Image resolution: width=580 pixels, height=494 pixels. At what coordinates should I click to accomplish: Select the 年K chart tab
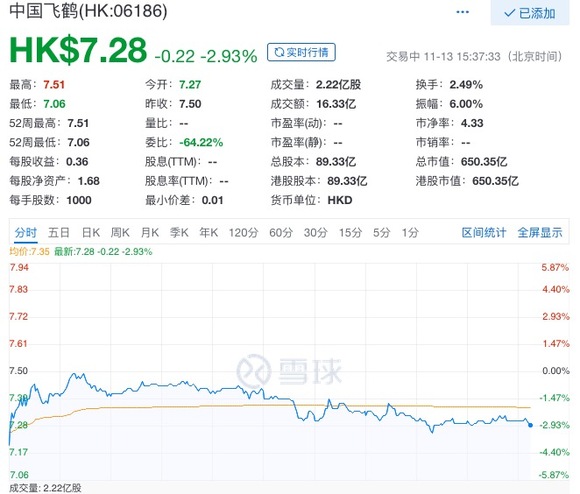tap(209, 233)
